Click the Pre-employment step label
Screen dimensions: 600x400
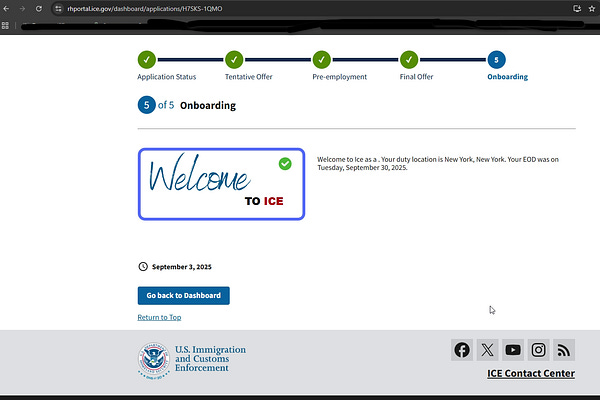(x=339, y=77)
